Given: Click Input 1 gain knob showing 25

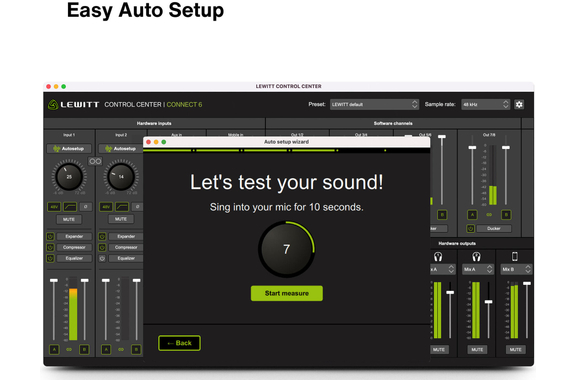Looking at the screenshot, I should pos(69,177).
